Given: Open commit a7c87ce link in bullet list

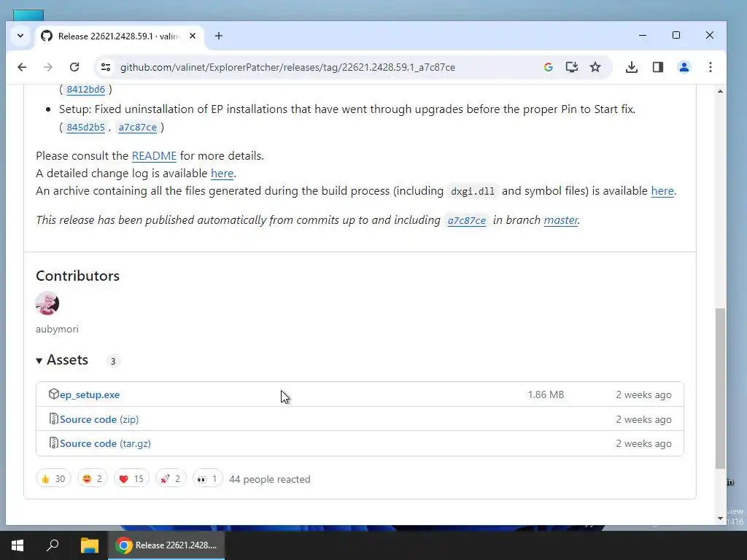Looking at the screenshot, I should click(x=138, y=127).
